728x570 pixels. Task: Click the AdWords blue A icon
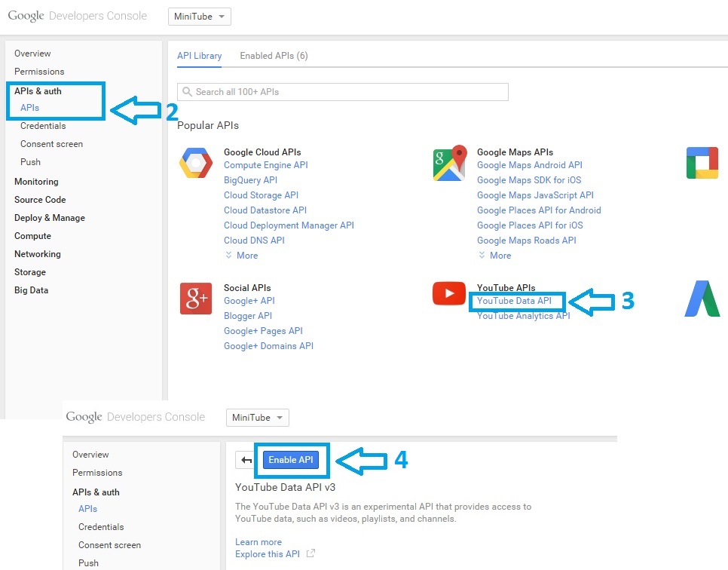coord(702,299)
